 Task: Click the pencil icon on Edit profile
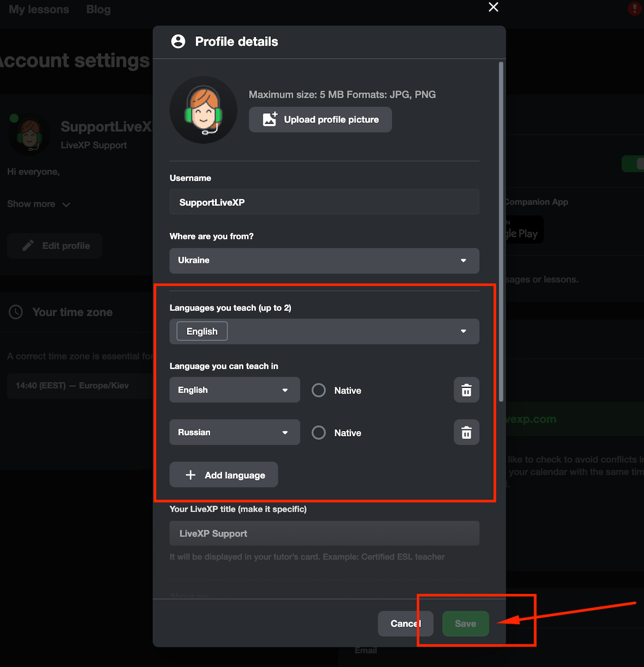pos(28,246)
